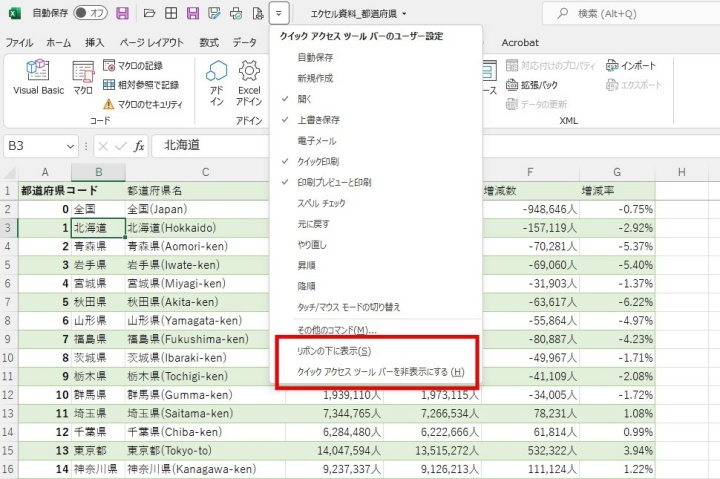Viewport: 720px width, 479px height.
Task: Uncheck クイック印刷 in the customize menu
Action: [x=376, y=161]
